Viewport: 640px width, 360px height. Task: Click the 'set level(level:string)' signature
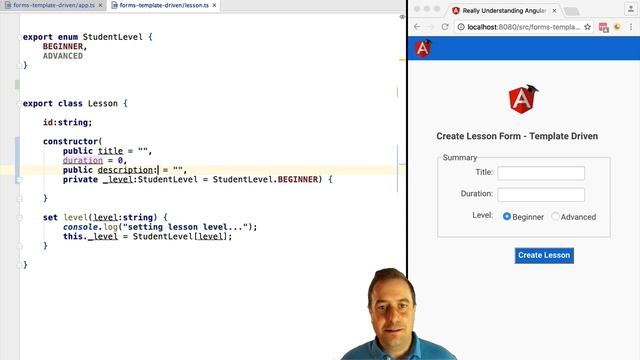[x=100, y=218]
